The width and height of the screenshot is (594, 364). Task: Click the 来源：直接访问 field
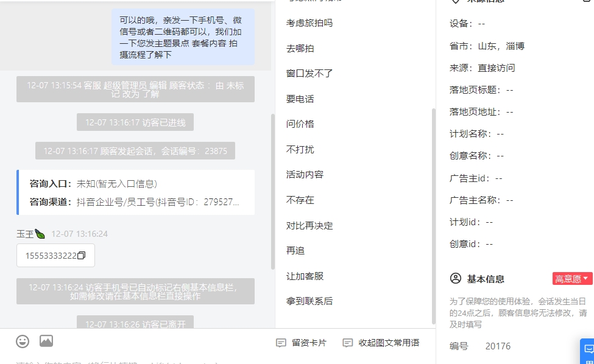click(x=483, y=68)
